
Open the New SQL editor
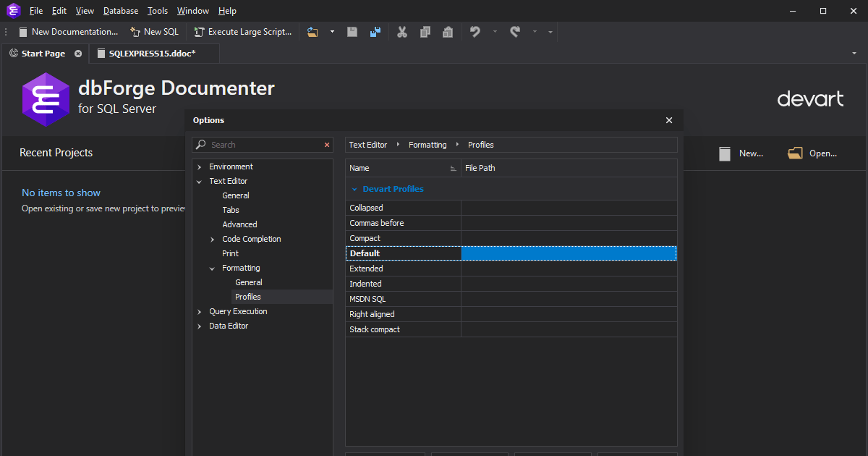pyautogui.click(x=154, y=32)
